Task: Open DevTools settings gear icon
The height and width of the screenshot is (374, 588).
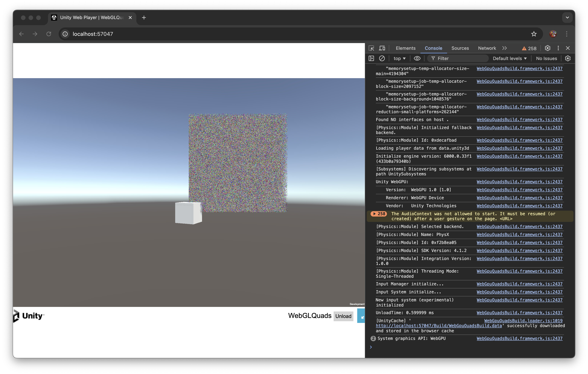Action: click(x=547, y=48)
